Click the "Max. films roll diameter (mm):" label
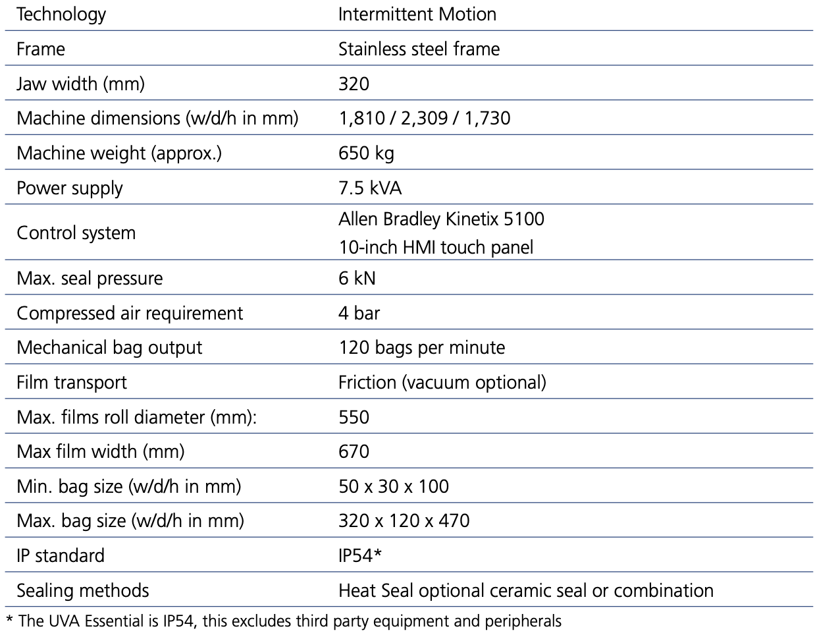840x643 pixels. (136, 417)
